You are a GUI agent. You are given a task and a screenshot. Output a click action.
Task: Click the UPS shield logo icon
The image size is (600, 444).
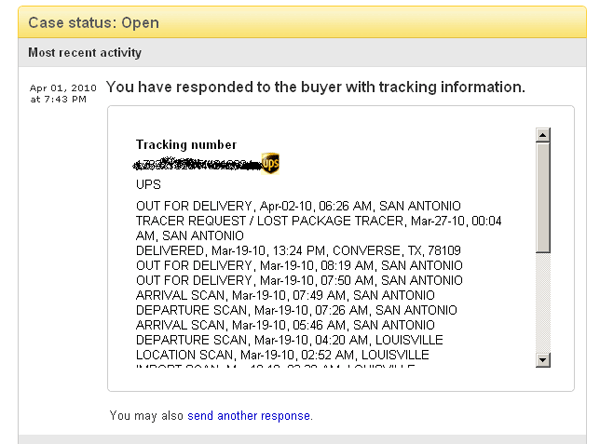pos(270,163)
